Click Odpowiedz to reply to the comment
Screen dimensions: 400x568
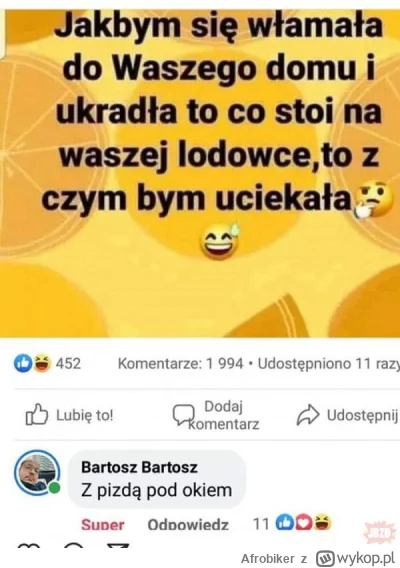pyautogui.click(x=188, y=525)
